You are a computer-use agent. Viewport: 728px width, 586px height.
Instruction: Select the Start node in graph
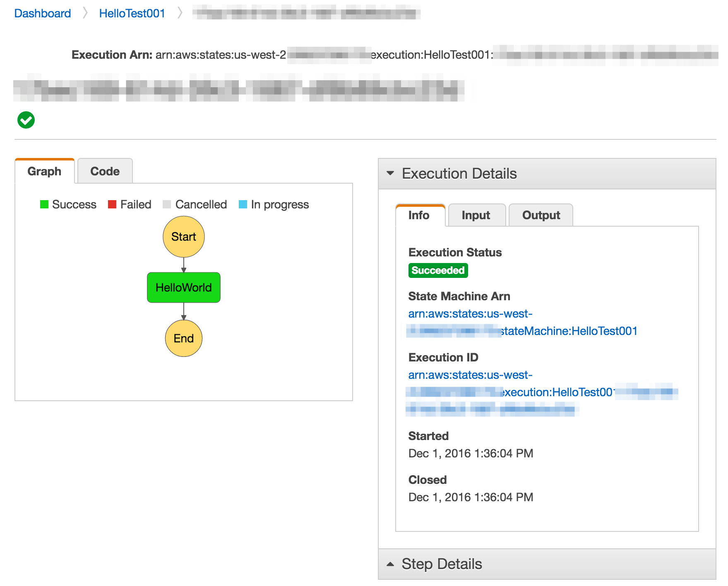[183, 237]
